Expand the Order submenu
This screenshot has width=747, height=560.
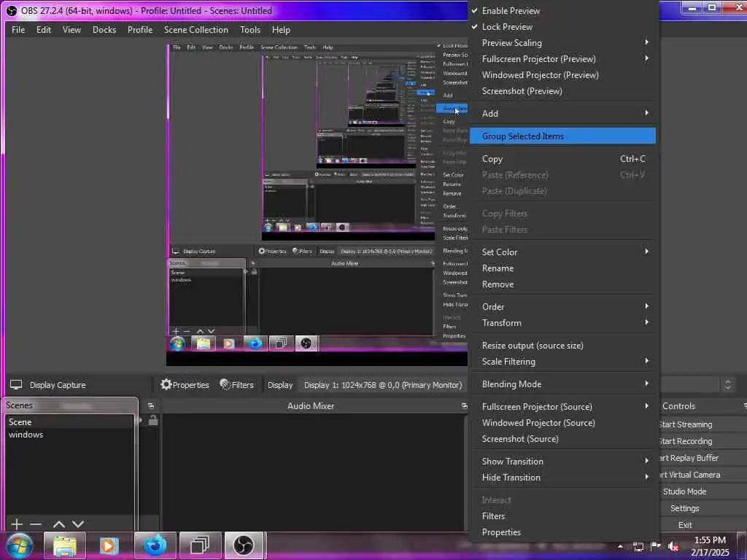(562, 307)
